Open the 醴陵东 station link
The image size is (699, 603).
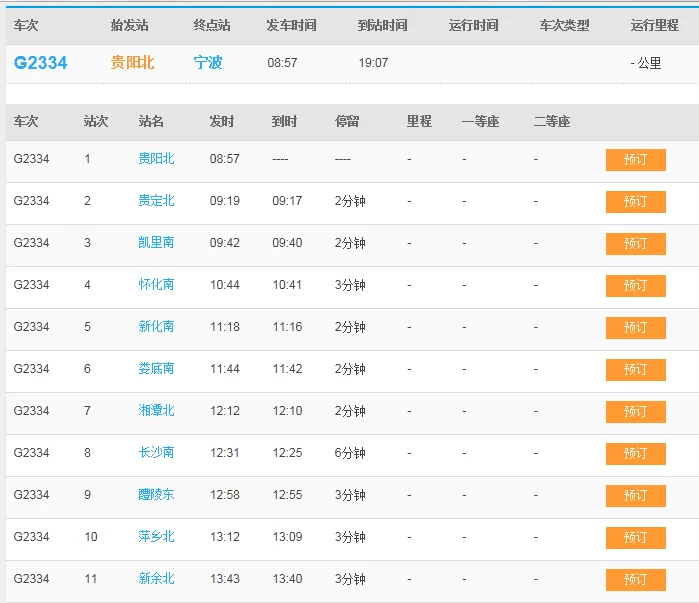[x=156, y=495]
